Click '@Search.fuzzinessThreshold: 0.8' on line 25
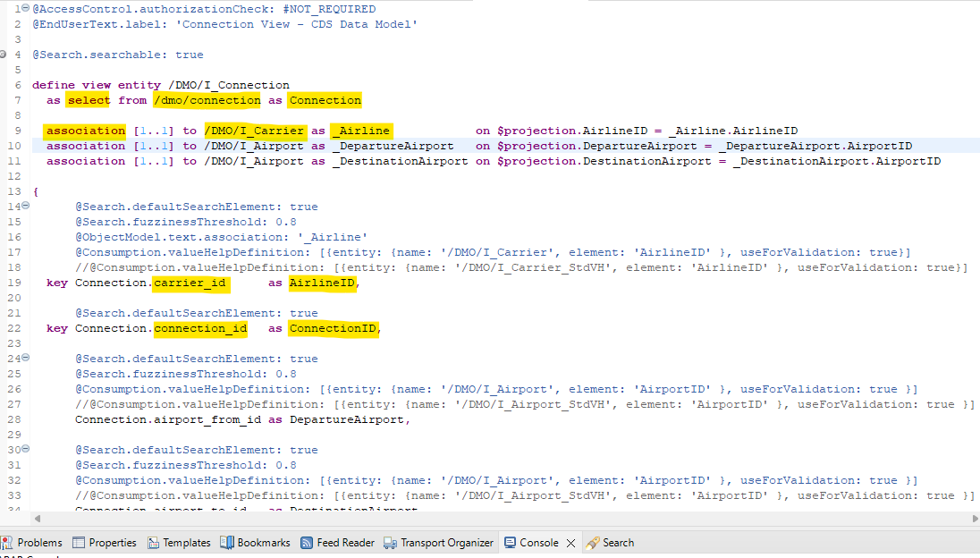The image size is (980, 558). pos(186,375)
